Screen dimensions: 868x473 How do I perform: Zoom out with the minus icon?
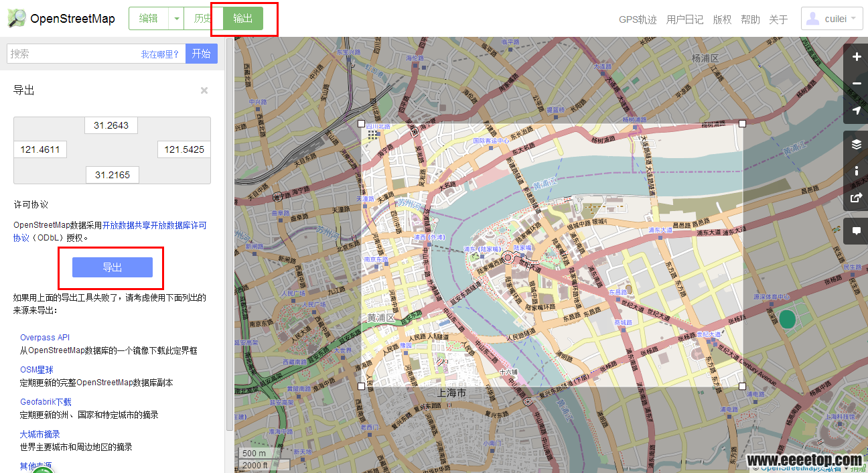click(857, 84)
